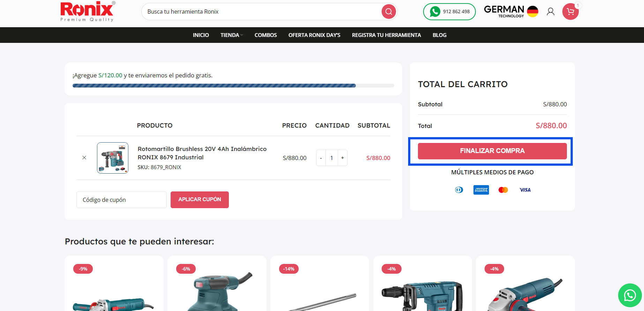
Task: Open OFERTA RONIX DAY'S menu item
Action: tap(314, 35)
